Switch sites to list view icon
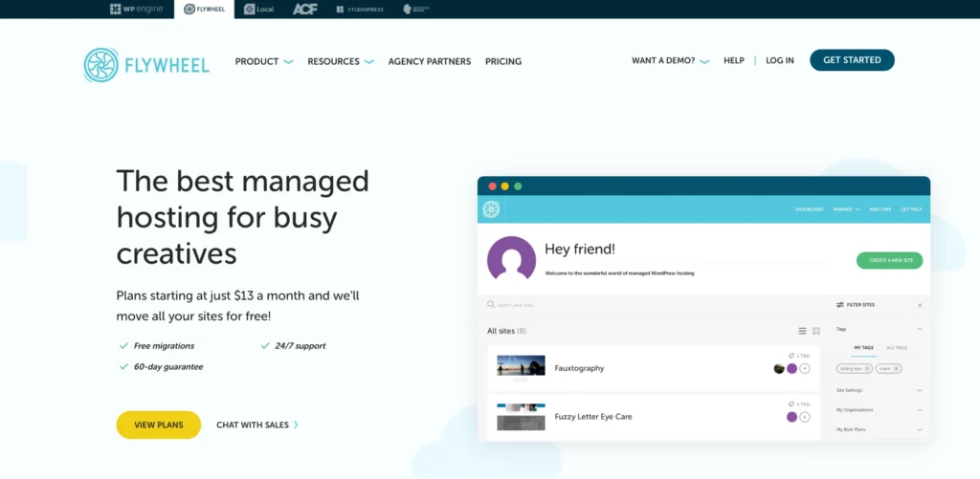 click(x=802, y=331)
